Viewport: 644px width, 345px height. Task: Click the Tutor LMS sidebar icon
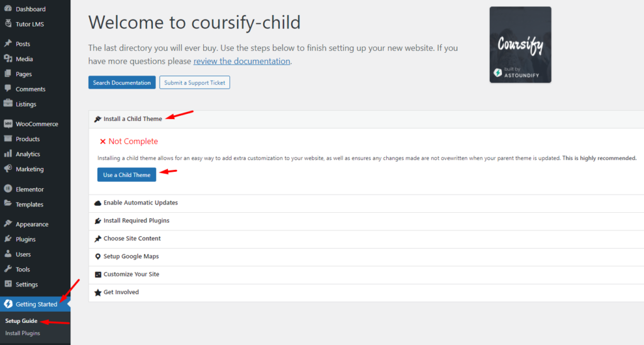(x=8, y=23)
